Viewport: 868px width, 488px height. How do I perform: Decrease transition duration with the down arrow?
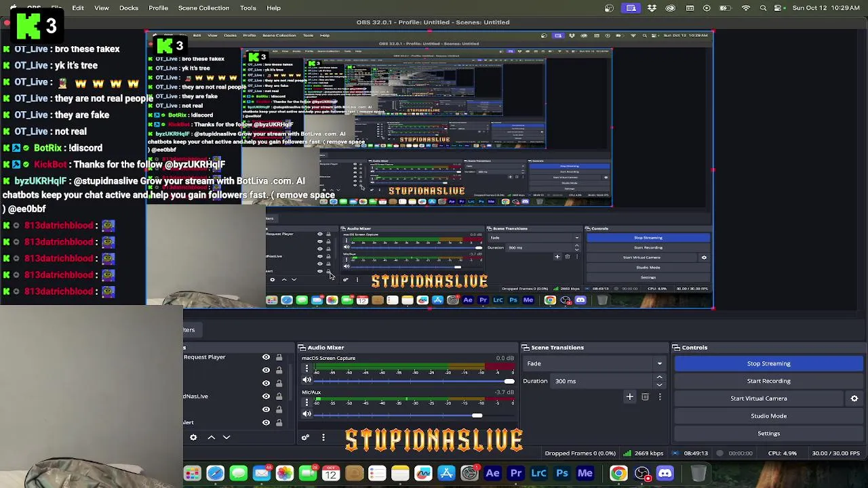click(659, 384)
